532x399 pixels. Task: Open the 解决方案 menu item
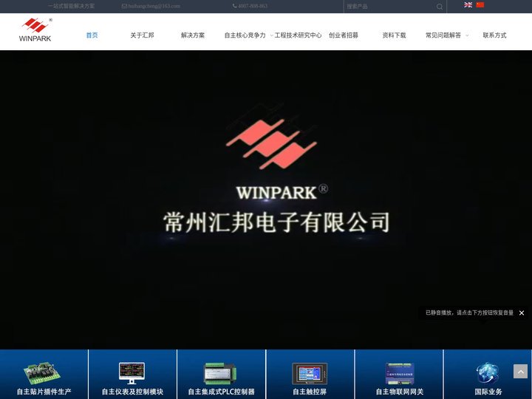coord(193,35)
